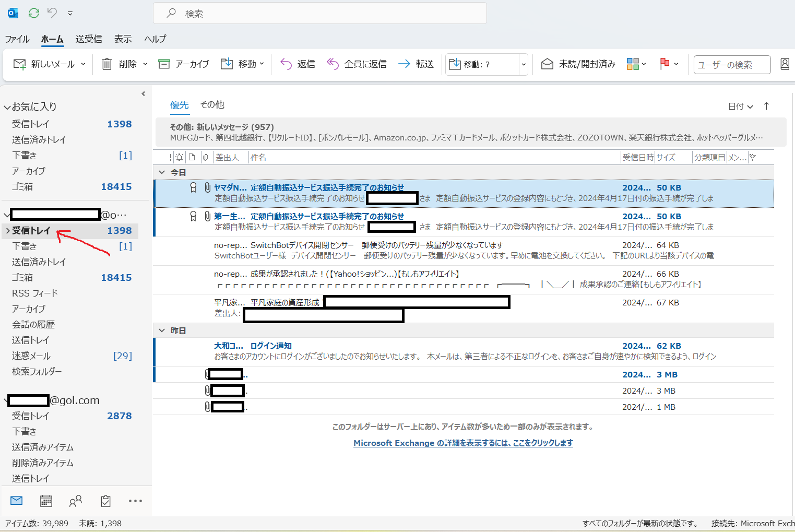Open the 迷惑メール folder

pos(31,356)
